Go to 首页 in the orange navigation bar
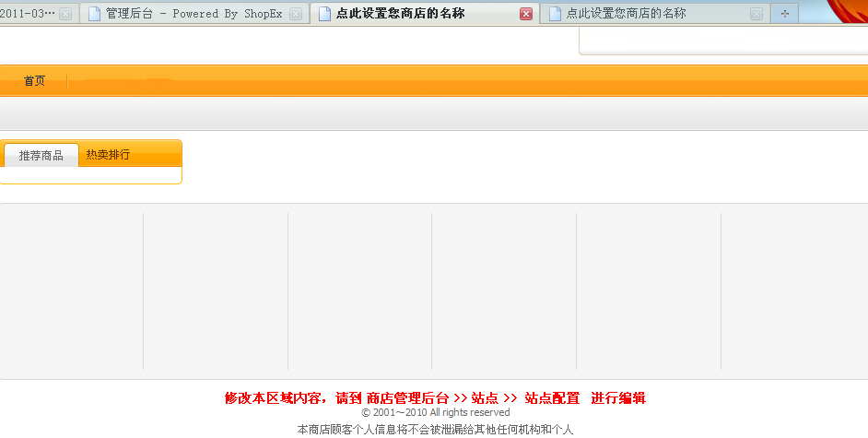The height and width of the screenshot is (438, 868). (34, 81)
